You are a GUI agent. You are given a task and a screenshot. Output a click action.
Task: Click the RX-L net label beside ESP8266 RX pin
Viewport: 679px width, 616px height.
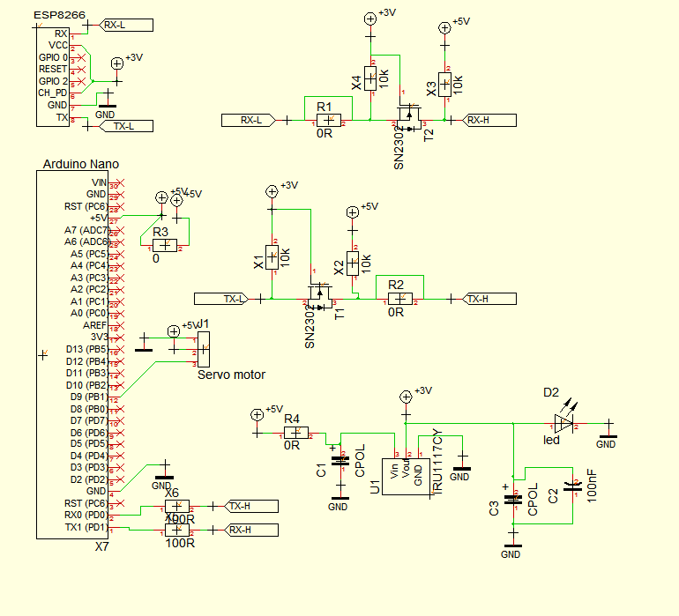point(117,26)
